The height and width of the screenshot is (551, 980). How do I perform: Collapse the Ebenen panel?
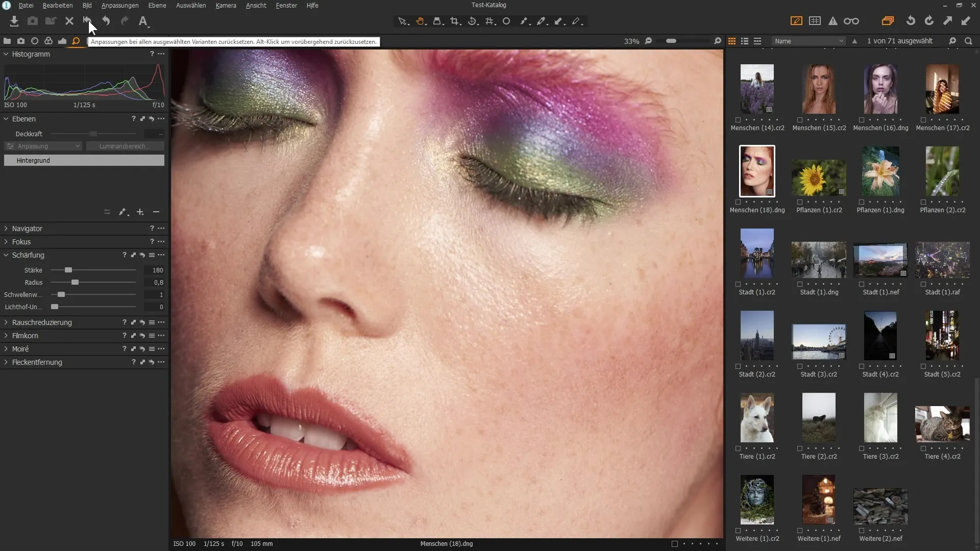6,119
